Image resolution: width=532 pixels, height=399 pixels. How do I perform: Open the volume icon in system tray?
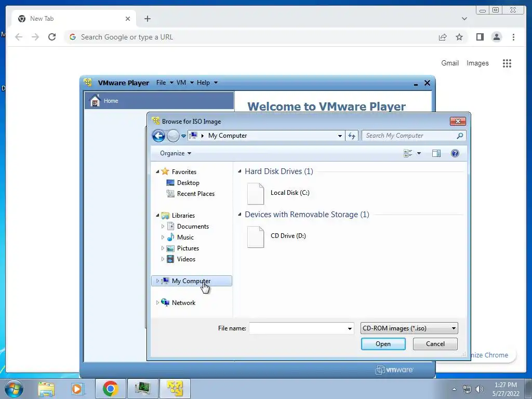click(480, 389)
